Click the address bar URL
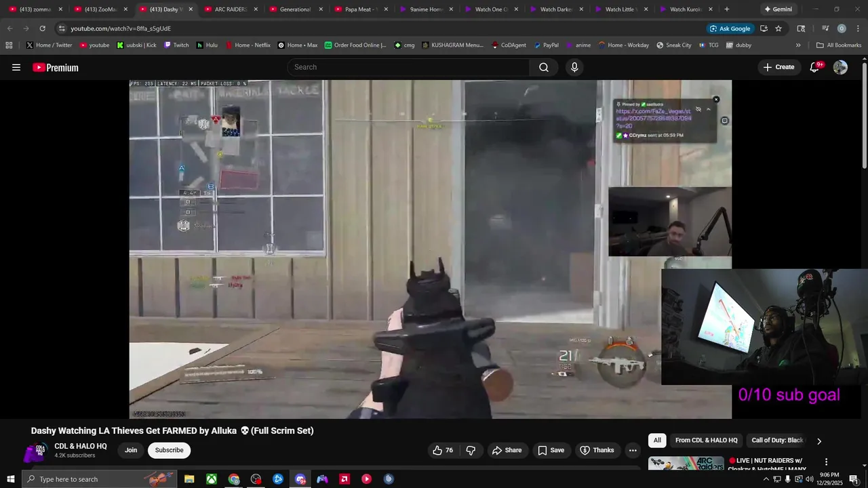Image resolution: width=868 pixels, height=488 pixels. 121,28
